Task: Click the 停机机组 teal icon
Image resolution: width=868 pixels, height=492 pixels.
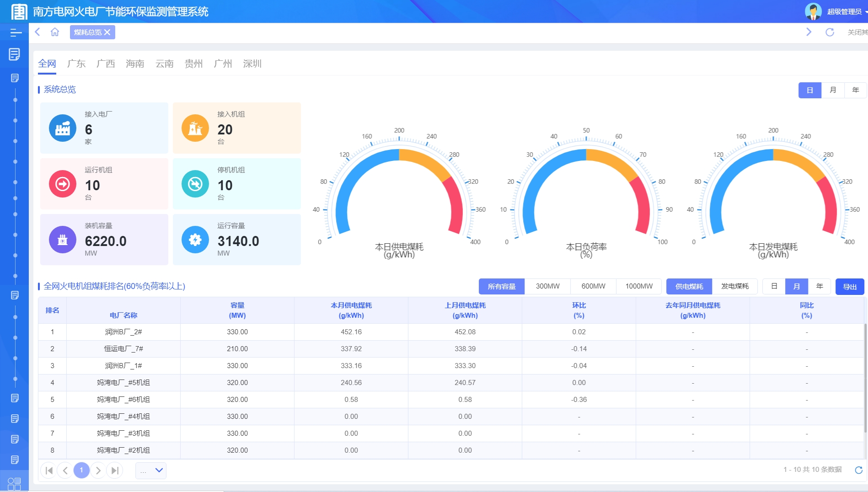Action: 195,184
